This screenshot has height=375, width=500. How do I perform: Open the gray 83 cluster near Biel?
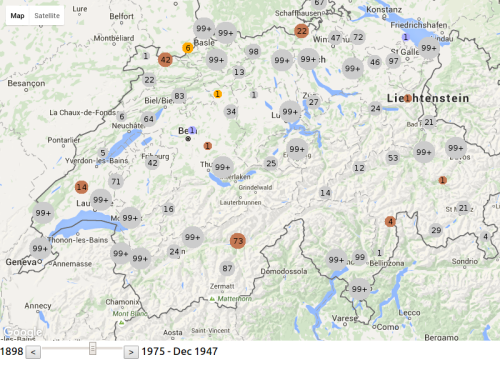point(179,96)
